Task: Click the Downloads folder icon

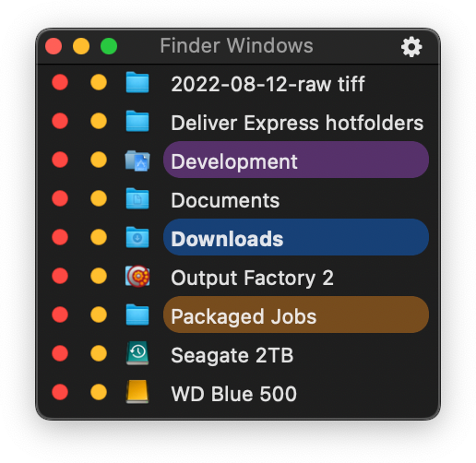Action: [137, 237]
